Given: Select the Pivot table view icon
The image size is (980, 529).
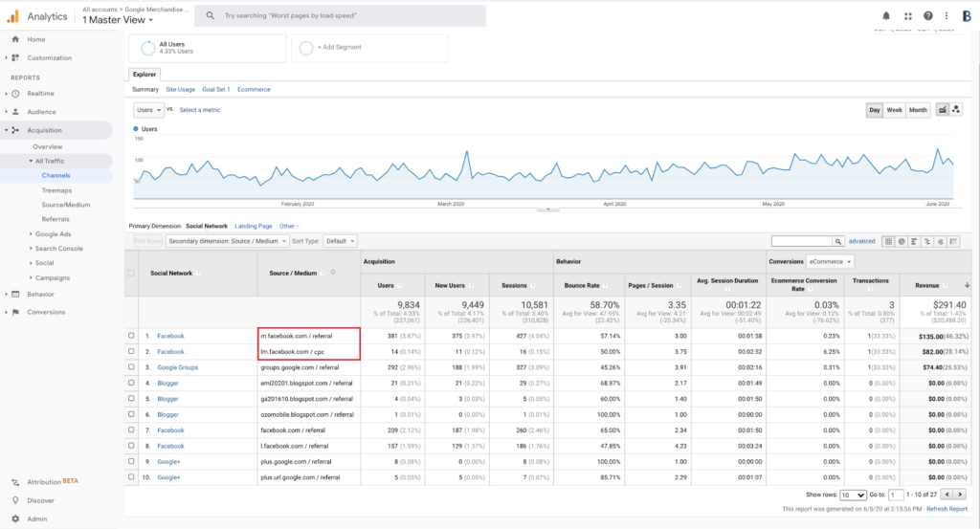Looking at the screenshot, I should pos(954,241).
